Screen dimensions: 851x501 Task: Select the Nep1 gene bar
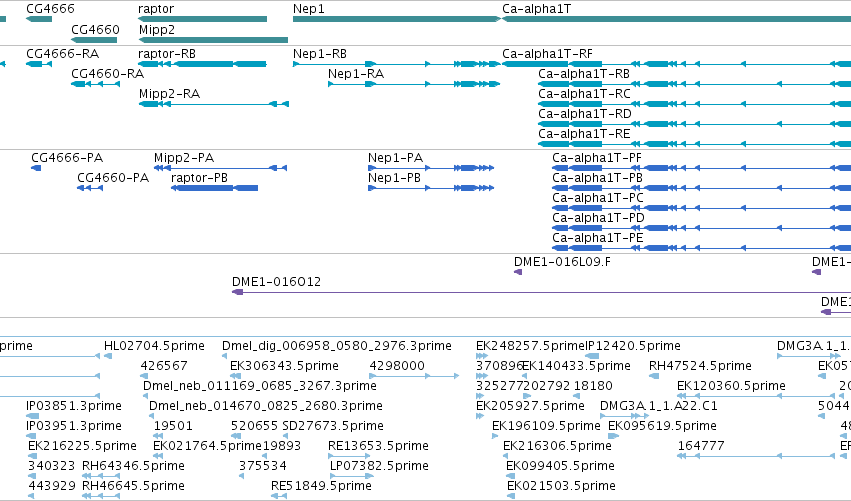pos(396,19)
